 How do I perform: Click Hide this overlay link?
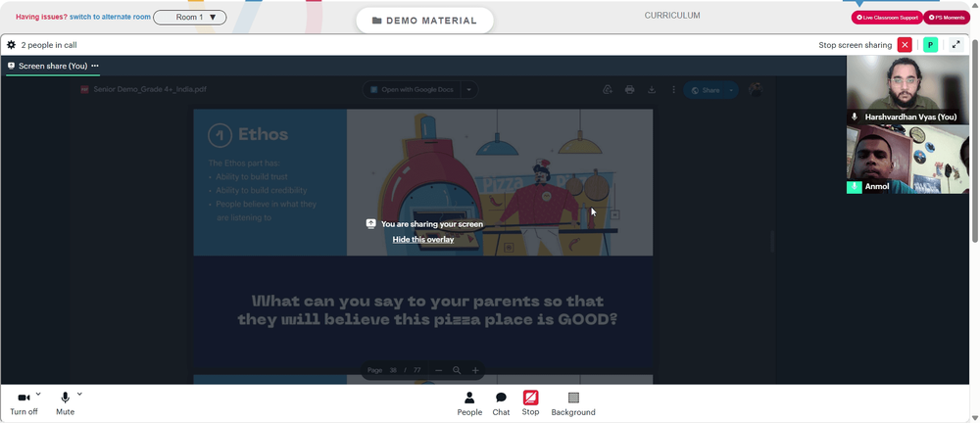[x=423, y=239]
